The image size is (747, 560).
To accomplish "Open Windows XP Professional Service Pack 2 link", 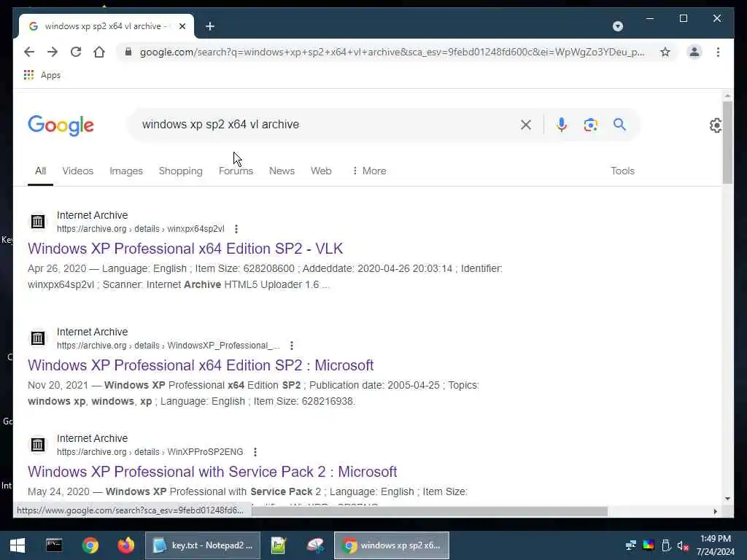I will pyautogui.click(x=212, y=472).
